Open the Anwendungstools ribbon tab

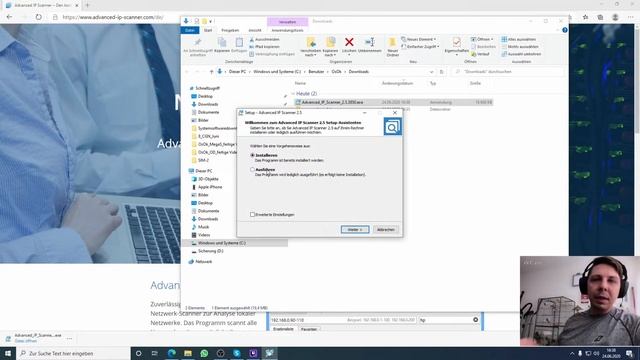(x=287, y=30)
